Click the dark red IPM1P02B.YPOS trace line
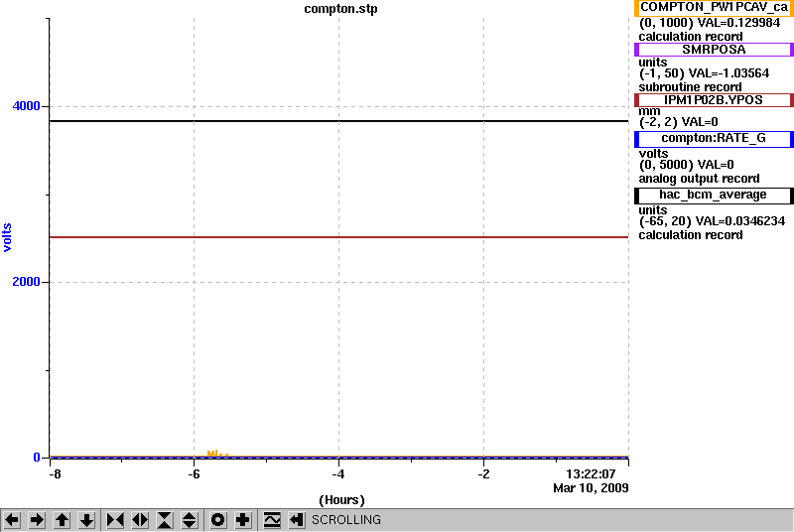 click(x=338, y=237)
